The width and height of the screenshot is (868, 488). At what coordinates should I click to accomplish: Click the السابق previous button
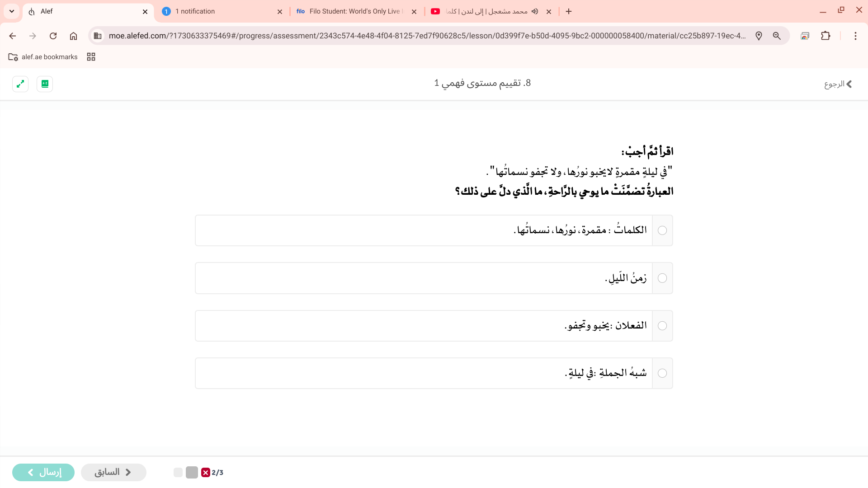point(113,472)
